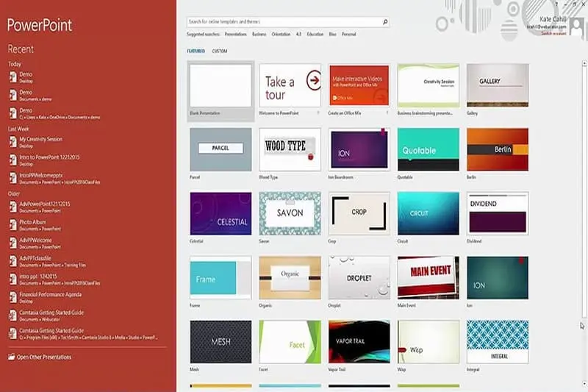The image size is (588, 392).
Task: Click the file icon next to Photo Album
Action: pos(12,224)
